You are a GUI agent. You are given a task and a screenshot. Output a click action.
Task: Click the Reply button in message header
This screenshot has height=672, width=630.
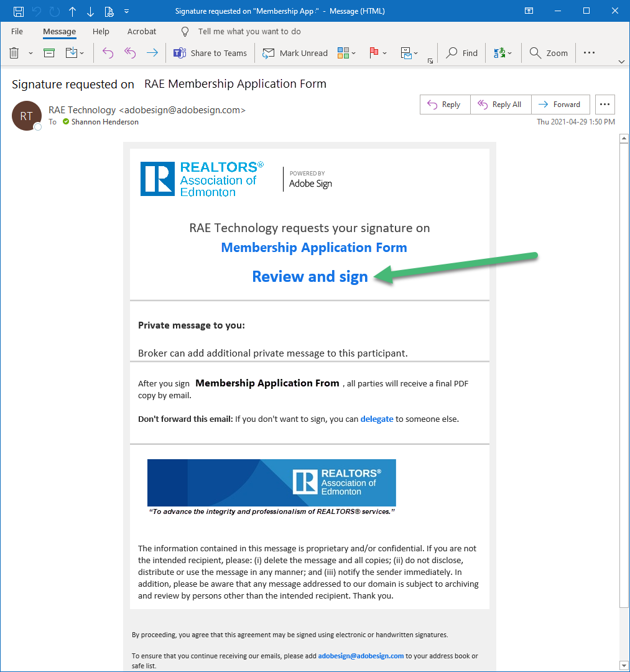pos(445,105)
